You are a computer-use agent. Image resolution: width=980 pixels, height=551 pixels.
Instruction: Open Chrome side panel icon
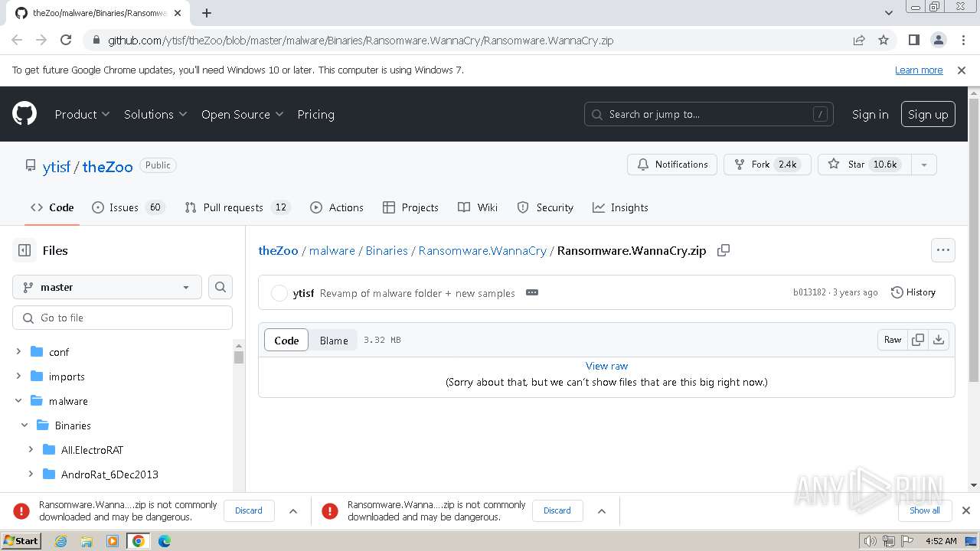913,40
